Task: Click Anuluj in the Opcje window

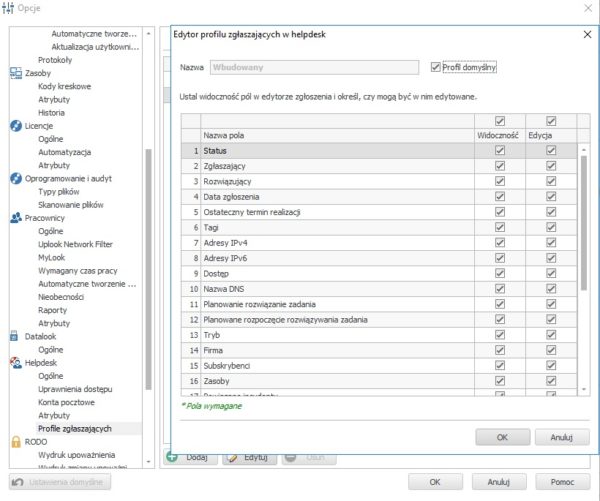Action: (499, 482)
